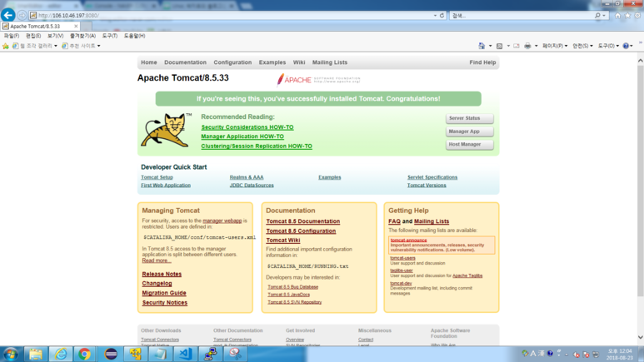Open the Release Notes link
Image resolution: width=644 pixels, height=362 pixels.
pos(162,274)
